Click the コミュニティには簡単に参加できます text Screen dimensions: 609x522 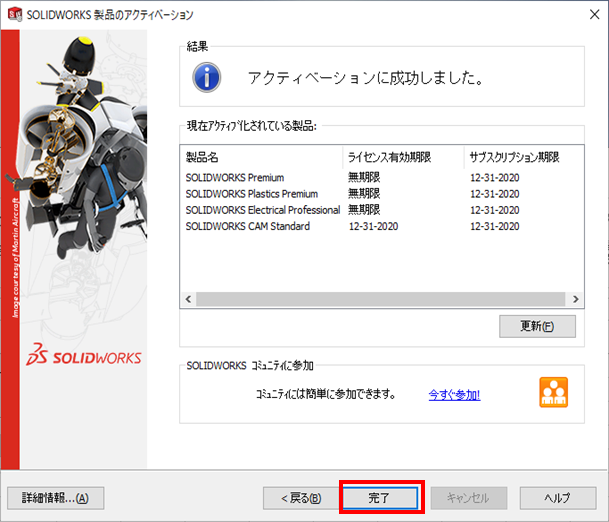click(x=325, y=394)
